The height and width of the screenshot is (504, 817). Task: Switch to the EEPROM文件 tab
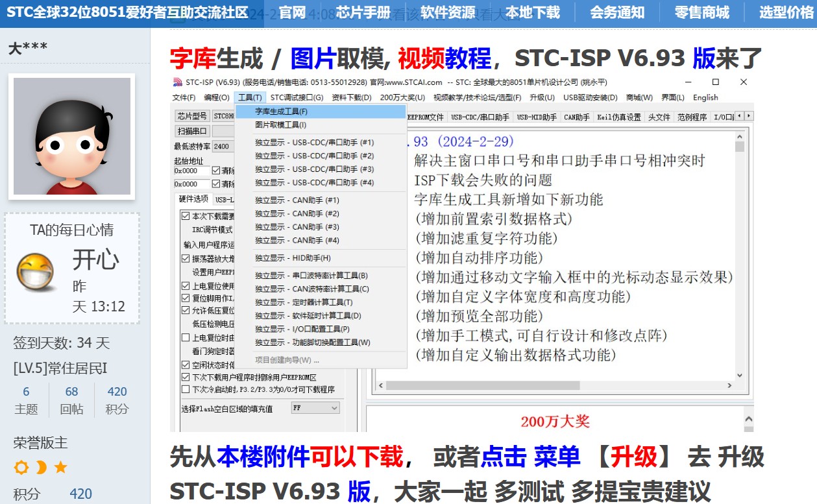coord(426,117)
